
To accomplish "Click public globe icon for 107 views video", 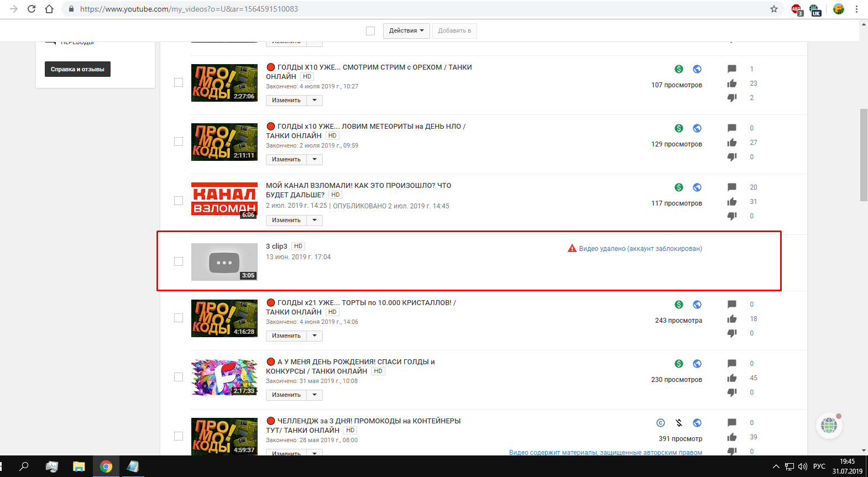I will click(697, 69).
